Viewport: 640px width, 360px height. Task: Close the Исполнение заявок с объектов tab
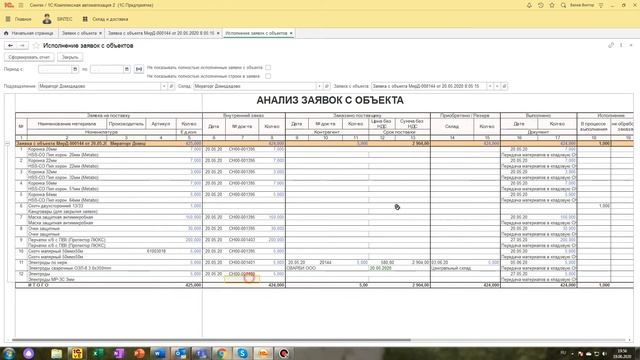point(291,33)
